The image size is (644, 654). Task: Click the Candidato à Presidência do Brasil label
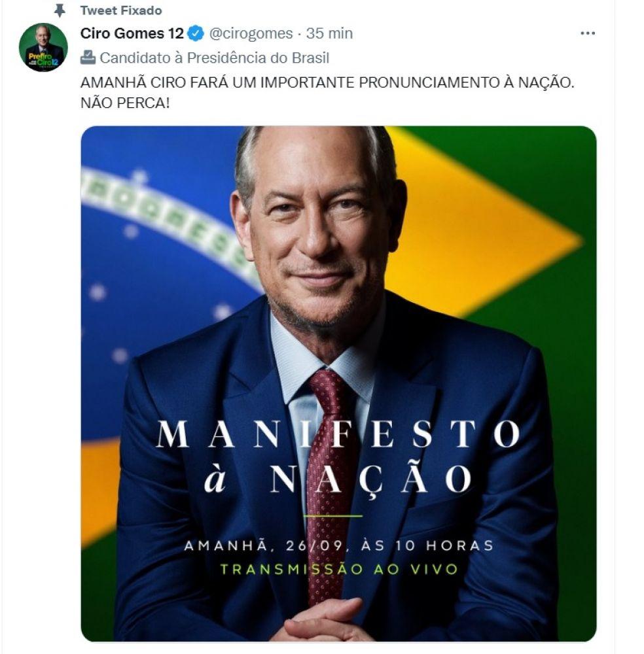[215, 58]
